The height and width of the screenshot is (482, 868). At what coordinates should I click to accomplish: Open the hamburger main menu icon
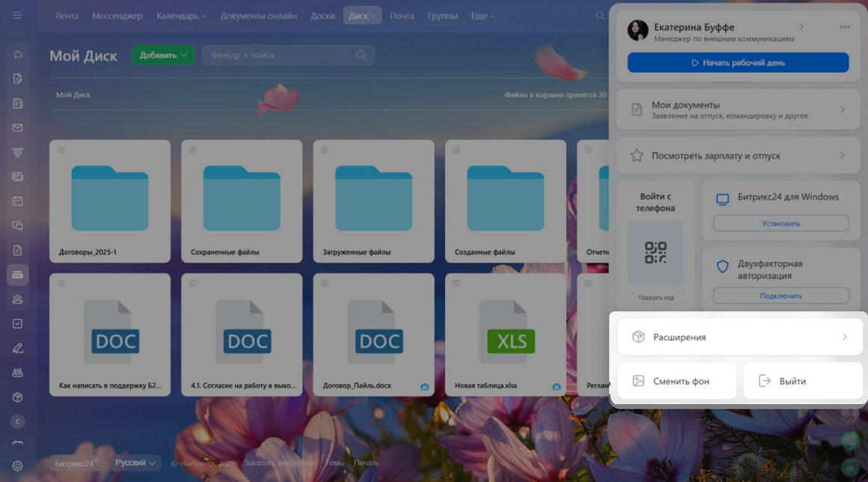click(x=18, y=15)
